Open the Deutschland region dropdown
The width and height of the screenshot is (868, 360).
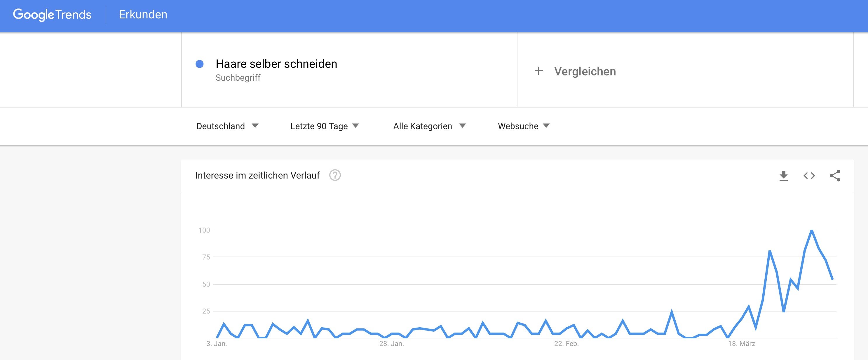(x=227, y=126)
